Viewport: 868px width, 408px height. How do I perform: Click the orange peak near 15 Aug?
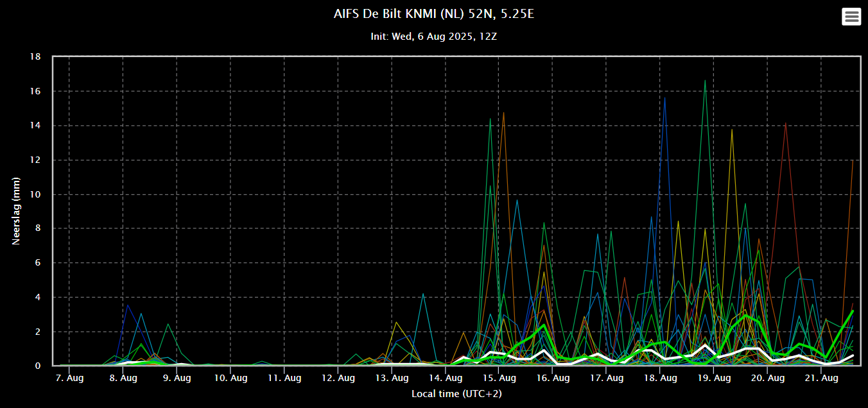click(503, 113)
